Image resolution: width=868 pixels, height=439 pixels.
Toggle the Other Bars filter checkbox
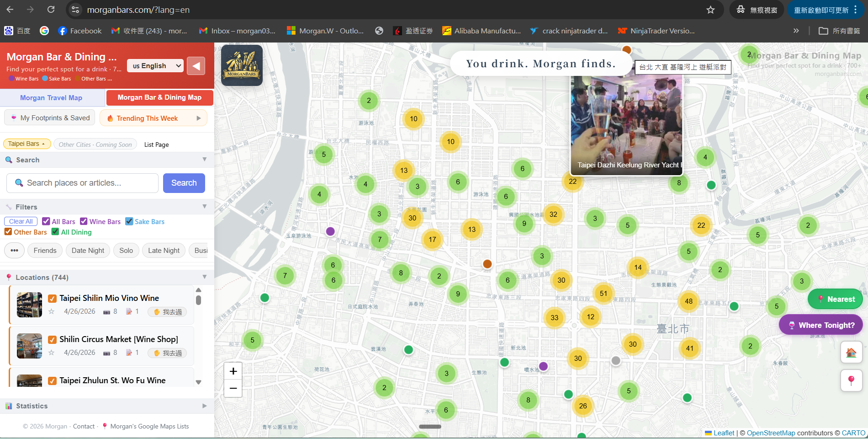coord(8,232)
